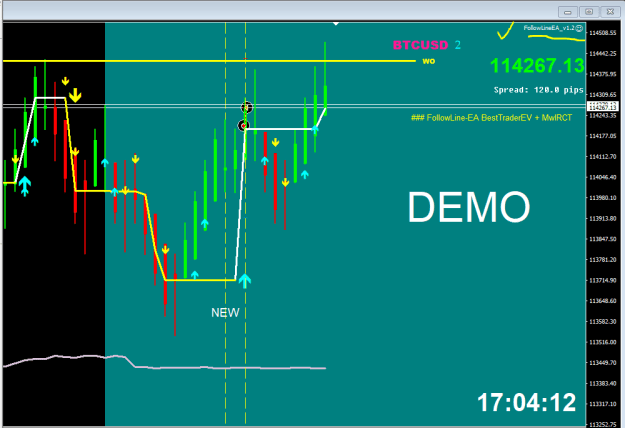
Task: Click the pink indicator line near chart bottom
Action: (x=164, y=363)
